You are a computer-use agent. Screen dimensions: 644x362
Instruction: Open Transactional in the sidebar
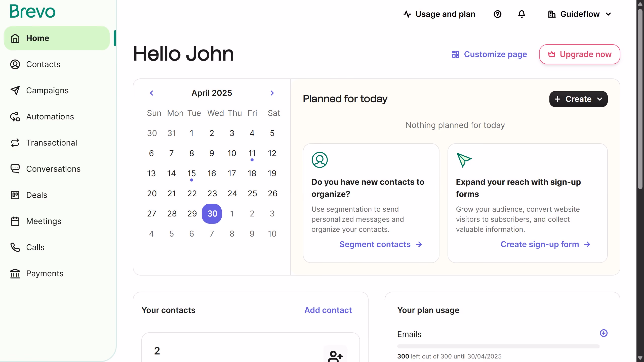pos(57,143)
